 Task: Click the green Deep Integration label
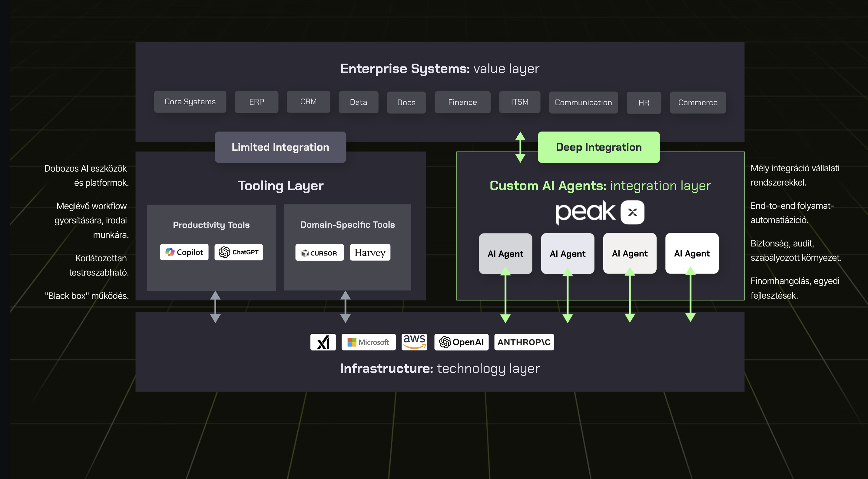coord(599,147)
